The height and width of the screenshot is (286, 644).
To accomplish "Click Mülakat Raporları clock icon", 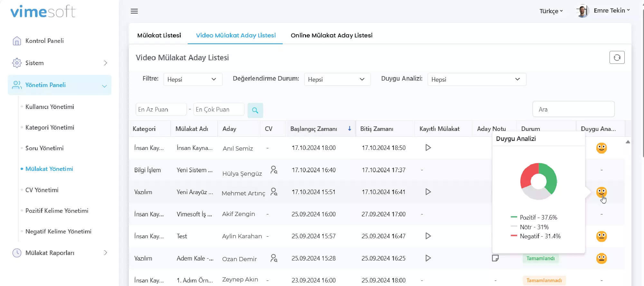I will click(x=17, y=253).
